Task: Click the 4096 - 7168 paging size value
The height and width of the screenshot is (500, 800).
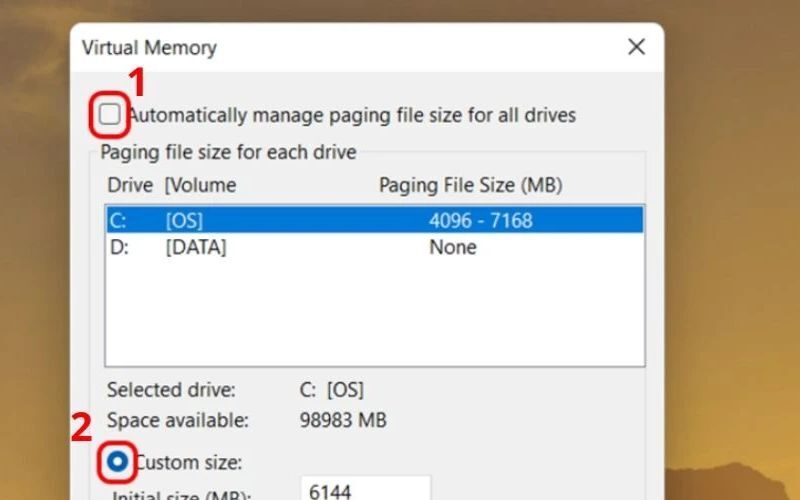Action: coord(481,221)
